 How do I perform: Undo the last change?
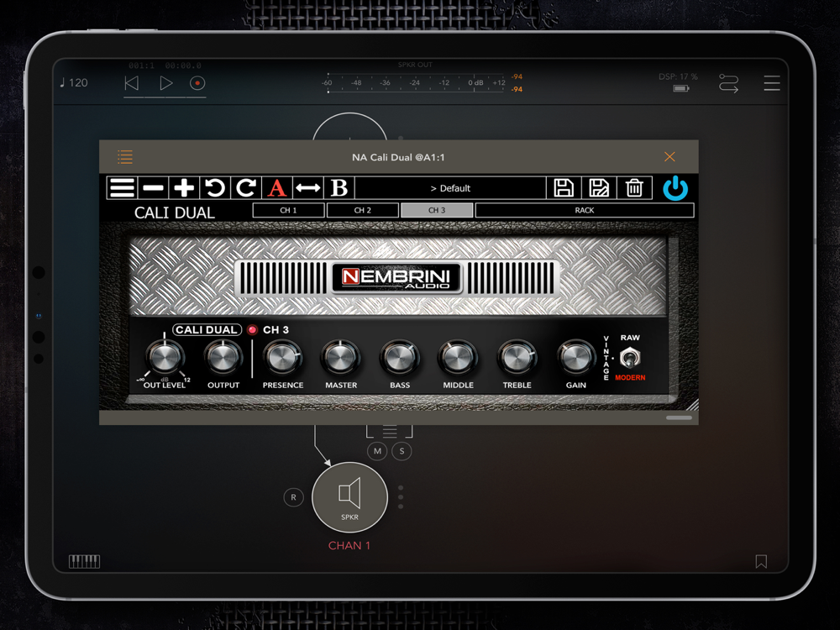pos(215,188)
